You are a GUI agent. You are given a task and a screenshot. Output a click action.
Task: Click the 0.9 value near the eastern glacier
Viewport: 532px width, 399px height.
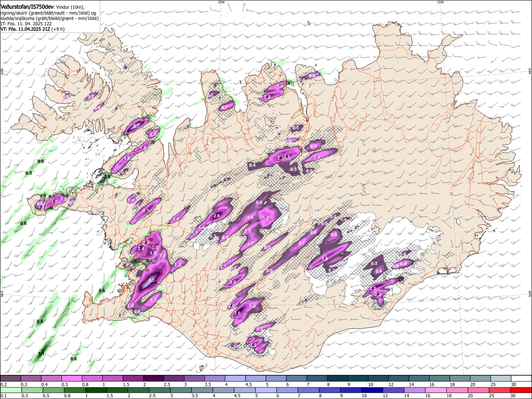pyautogui.click(x=403, y=264)
